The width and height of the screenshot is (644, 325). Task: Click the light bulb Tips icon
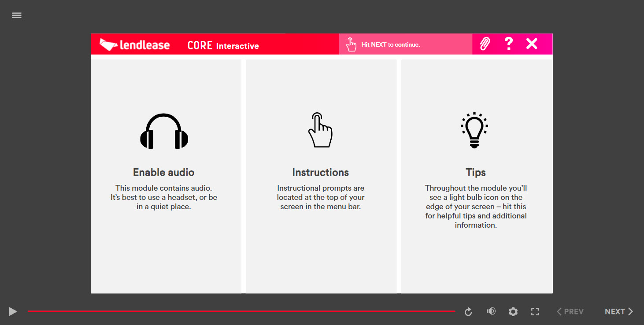(x=474, y=130)
